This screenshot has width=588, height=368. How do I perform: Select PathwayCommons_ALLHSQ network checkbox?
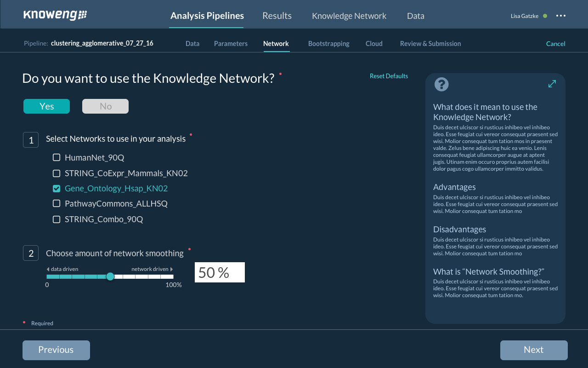tap(57, 203)
